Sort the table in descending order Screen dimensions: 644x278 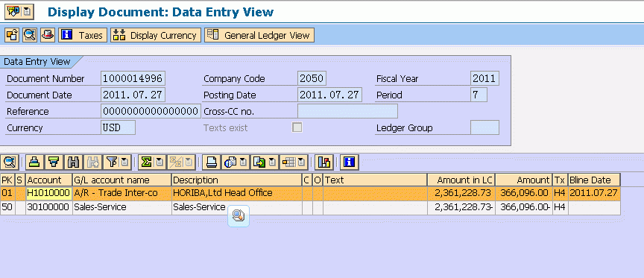[54, 162]
